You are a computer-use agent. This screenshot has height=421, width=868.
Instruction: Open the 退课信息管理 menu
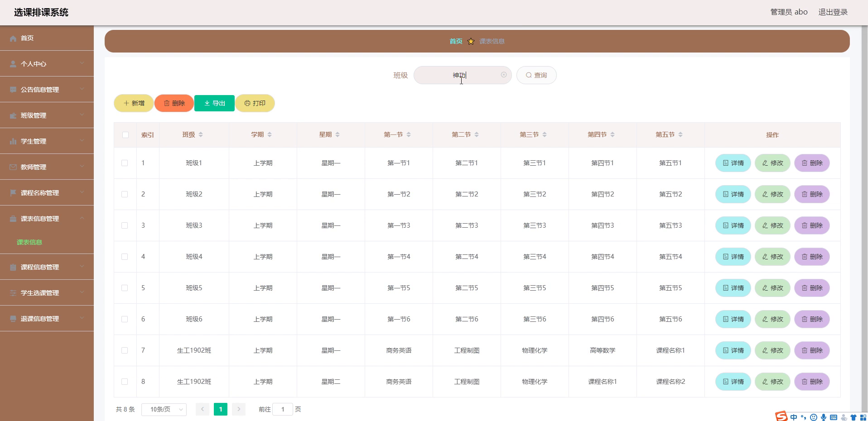(47, 319)
